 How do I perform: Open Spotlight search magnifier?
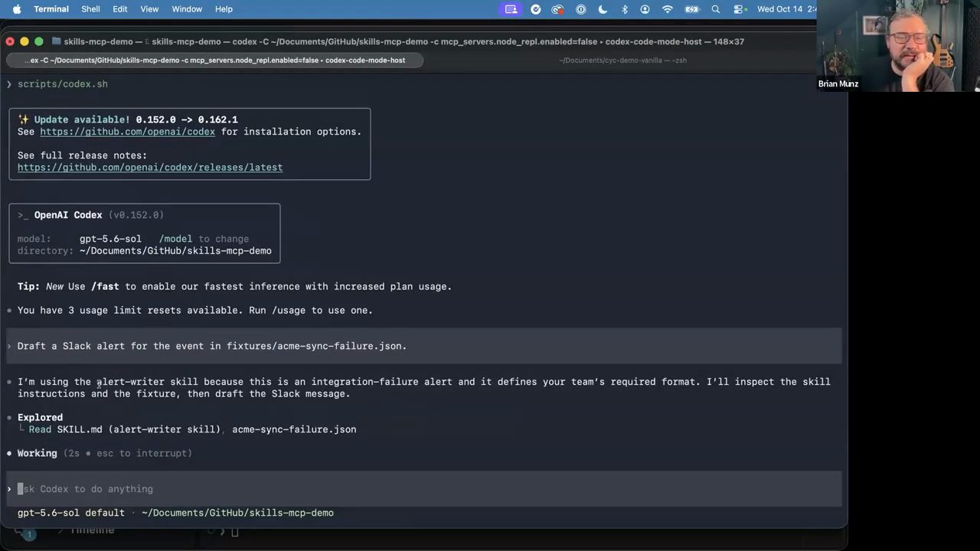click(716, 9)
